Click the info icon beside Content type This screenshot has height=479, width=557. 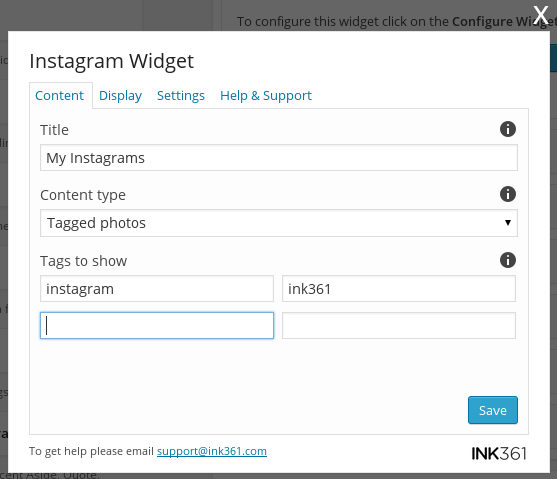508,194
